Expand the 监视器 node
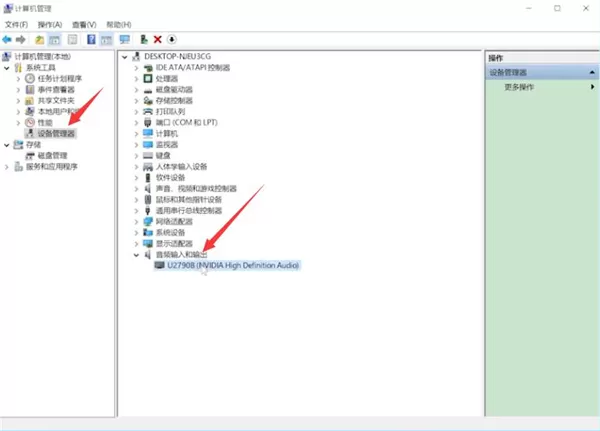This screenshot has height=431, width=600. tap(136, 145)
